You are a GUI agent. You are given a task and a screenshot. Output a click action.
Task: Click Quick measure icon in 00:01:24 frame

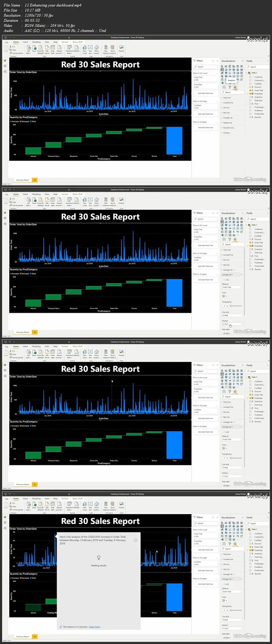click(x=113, y=200)
